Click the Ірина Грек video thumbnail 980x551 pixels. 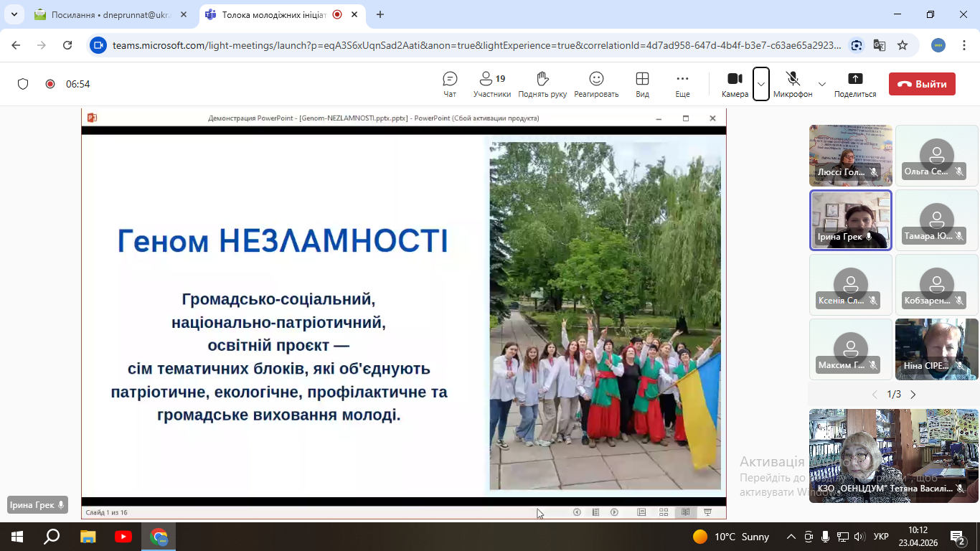tap(850, 220)
